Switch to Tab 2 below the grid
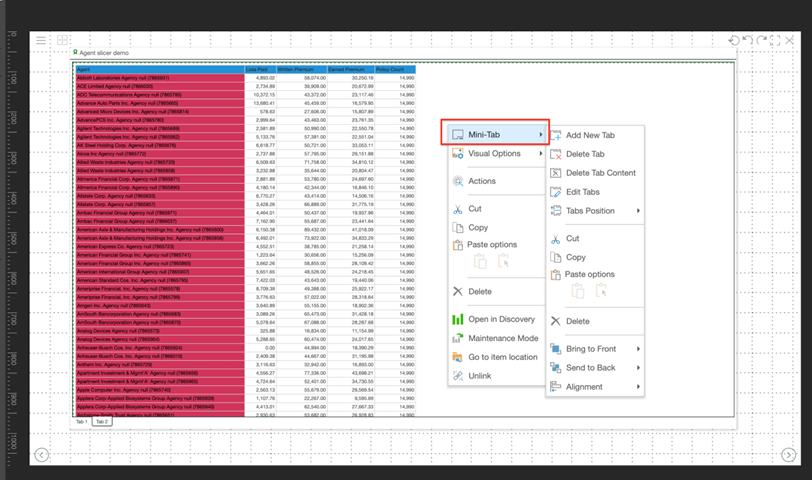The width and height of the screenshot is (812, 480). pos(102,422)
